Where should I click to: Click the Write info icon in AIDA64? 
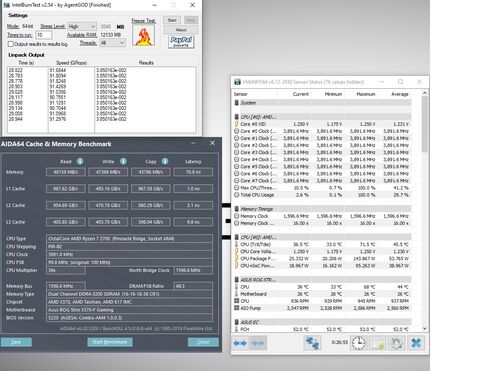click(x=123, y=161)
